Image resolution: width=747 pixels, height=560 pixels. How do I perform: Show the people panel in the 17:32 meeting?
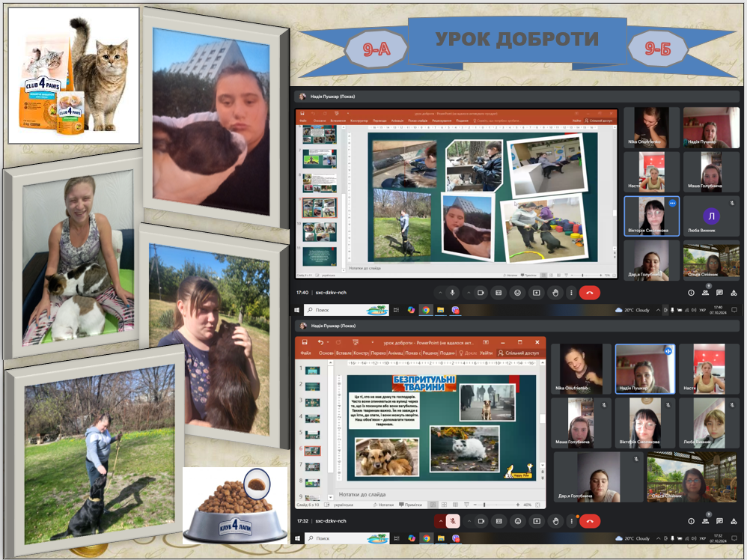coord(706,521)
